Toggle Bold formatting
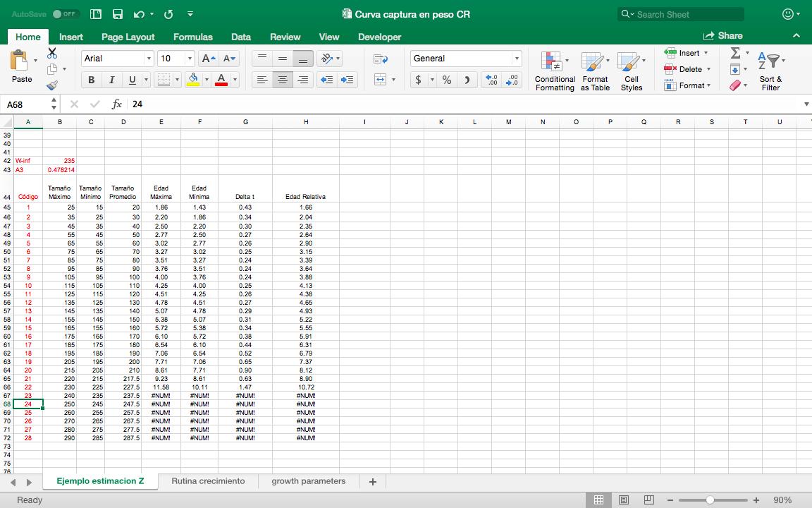Image resolution: width=812 pixels, height=508 pixels. 91,79
